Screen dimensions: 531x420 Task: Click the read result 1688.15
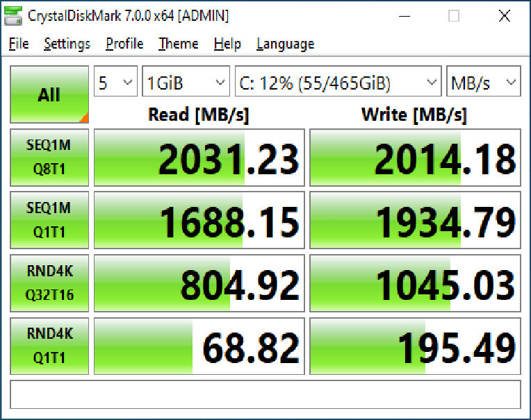click(x=199, y=220)
